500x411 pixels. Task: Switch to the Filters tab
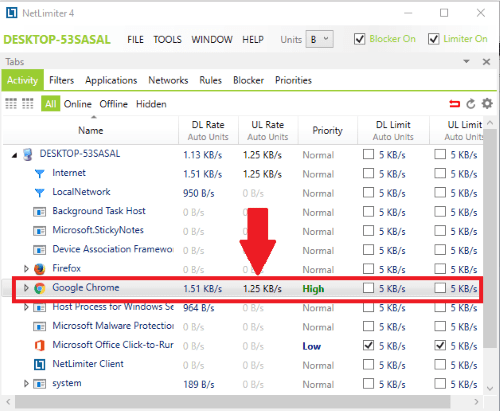(x=61, y=80)
